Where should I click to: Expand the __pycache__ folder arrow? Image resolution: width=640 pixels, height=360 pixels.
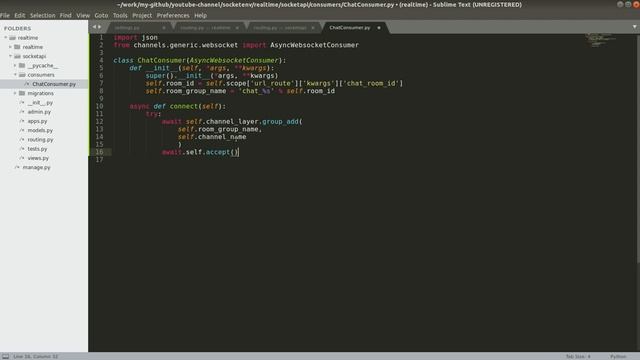(x=15, y=65)
